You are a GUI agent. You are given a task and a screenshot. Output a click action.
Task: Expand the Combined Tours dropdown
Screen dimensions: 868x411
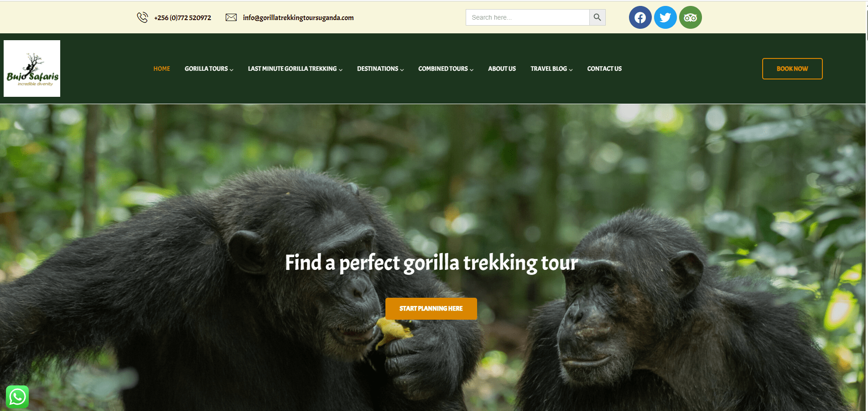coord(446,68)
